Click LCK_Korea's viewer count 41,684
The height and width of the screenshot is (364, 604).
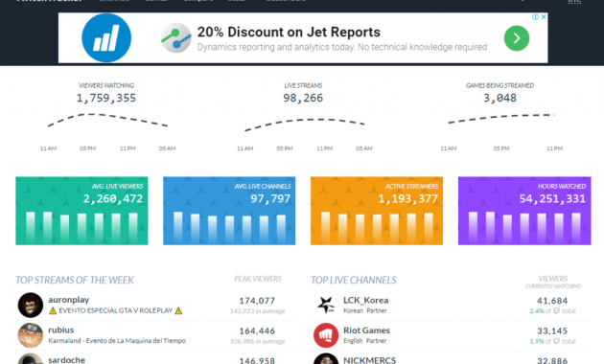point(552,301)
